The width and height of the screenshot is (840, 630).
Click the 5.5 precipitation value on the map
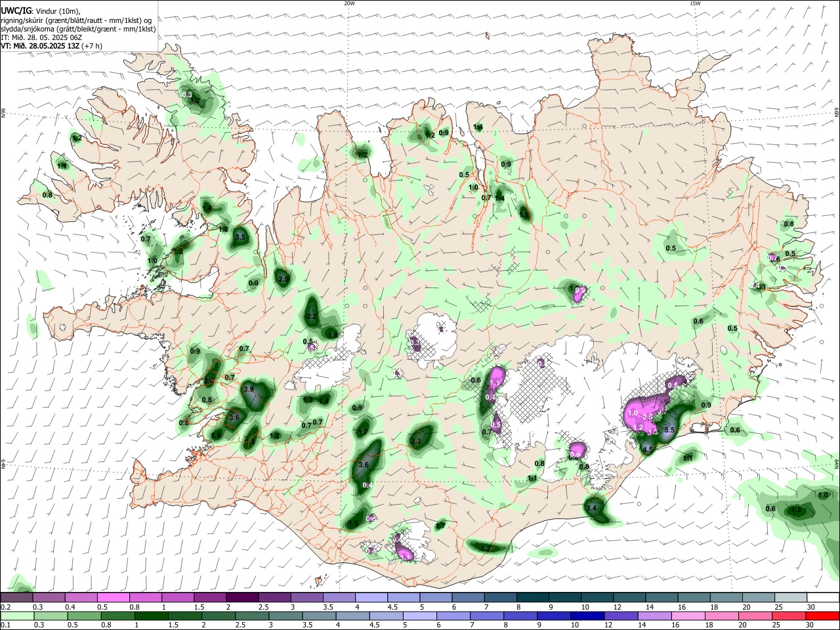coord(669,430)
